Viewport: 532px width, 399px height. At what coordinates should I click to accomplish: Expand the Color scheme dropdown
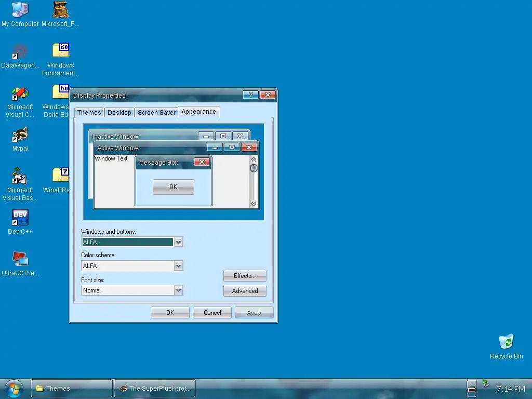(x=179, y=265)
